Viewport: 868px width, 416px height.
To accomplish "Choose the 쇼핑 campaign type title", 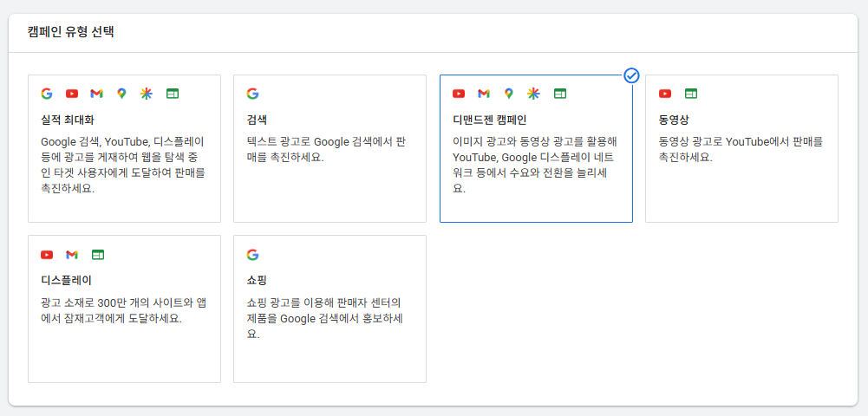I will pyautogui.click(x=257, y=280).
